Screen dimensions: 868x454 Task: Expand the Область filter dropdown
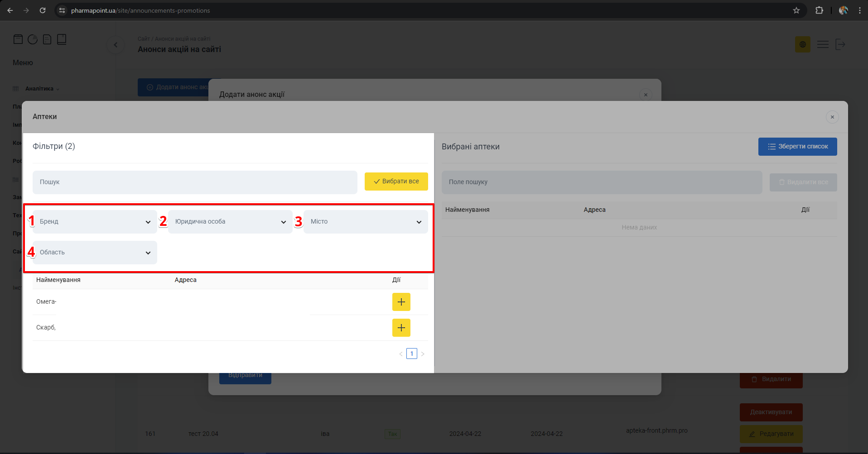95,253
